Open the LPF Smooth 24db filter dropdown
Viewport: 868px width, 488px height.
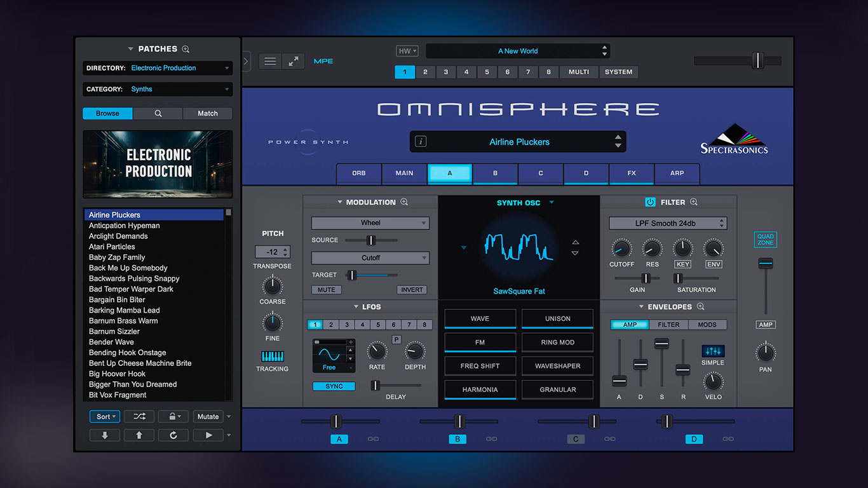[x=667, y=223]
